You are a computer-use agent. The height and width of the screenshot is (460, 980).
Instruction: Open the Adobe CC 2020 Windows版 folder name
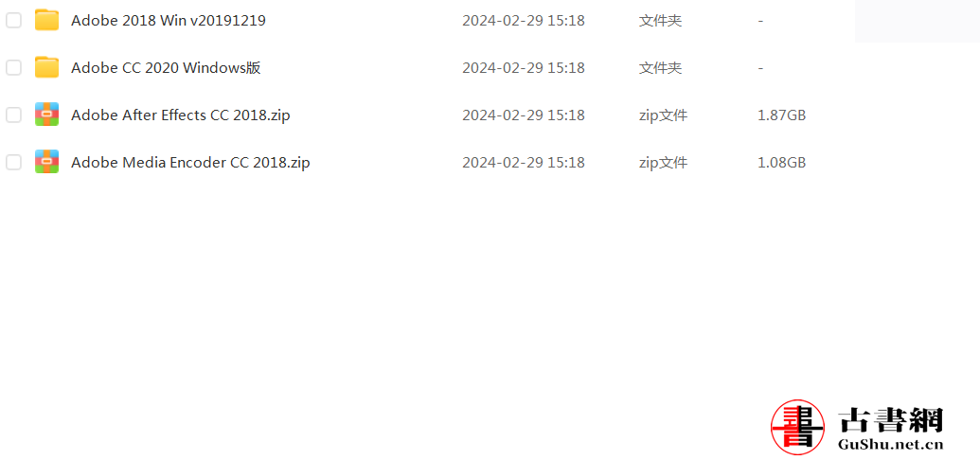pyautogui.click(x=166, y=67)
